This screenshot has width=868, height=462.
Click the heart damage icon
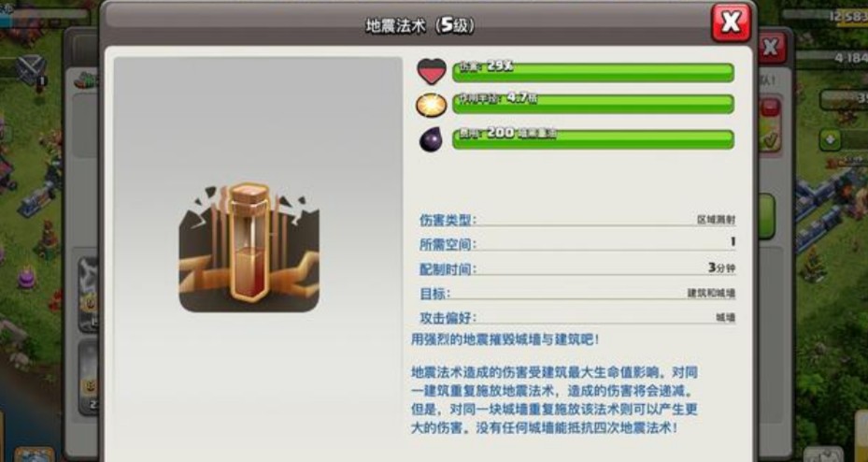click(x=432, y=72)
